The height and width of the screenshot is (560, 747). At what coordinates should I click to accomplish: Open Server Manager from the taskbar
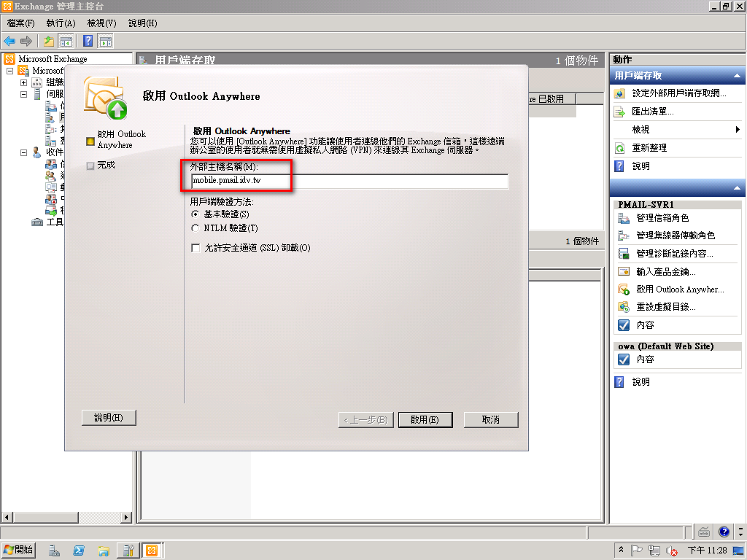54,551
